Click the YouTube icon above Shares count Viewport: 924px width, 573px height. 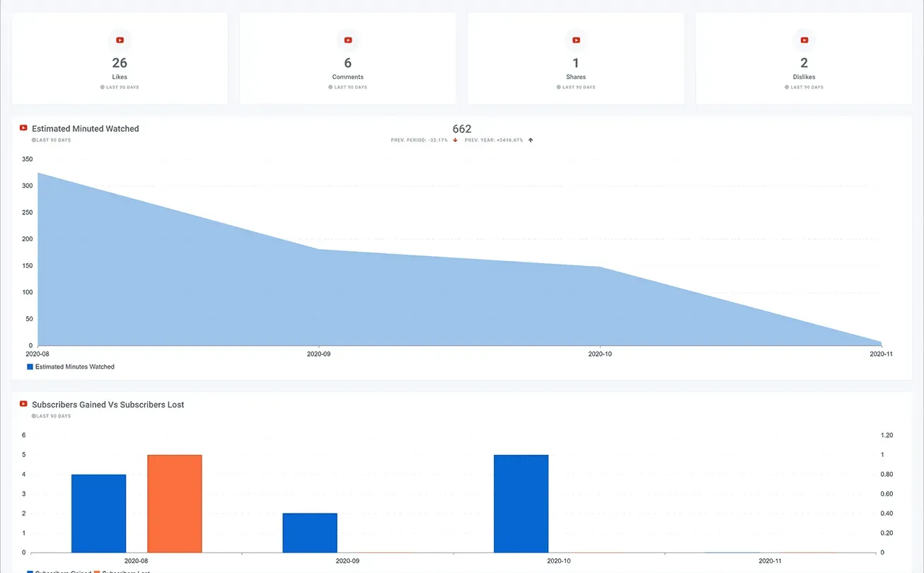(576, 40)
